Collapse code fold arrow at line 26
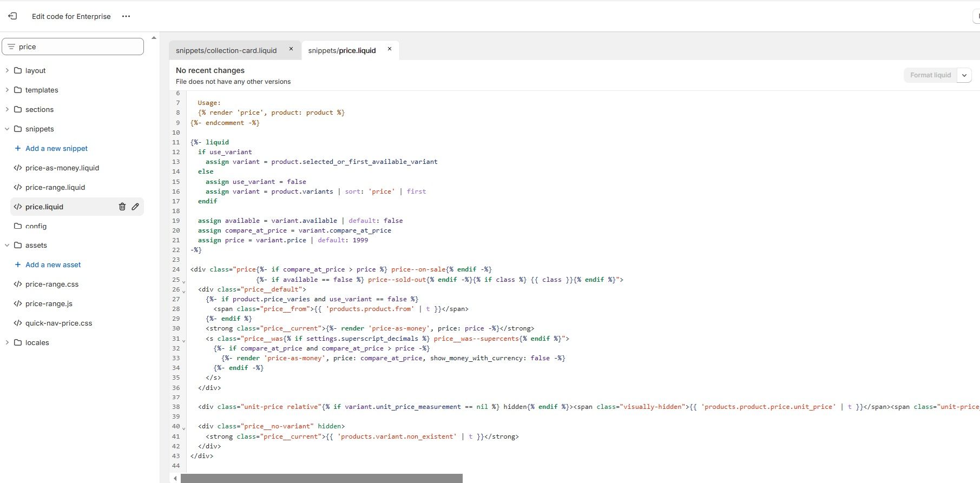 [184, 291]
